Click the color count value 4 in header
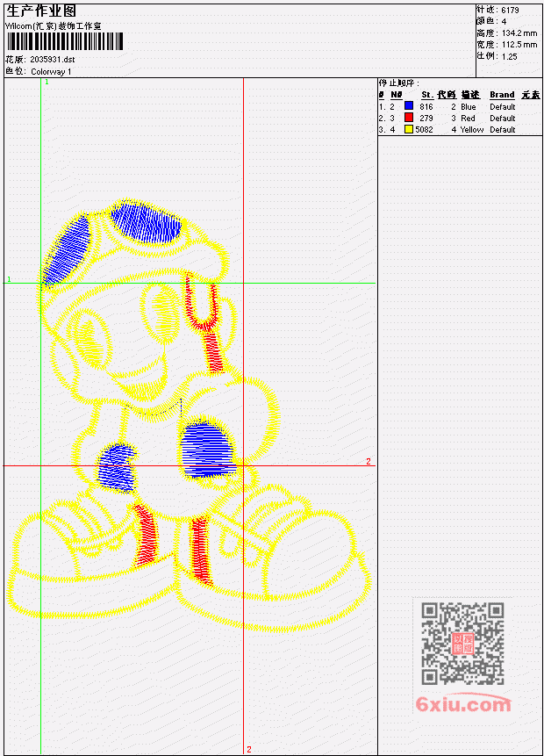544x756 pixels. [504, 22]
